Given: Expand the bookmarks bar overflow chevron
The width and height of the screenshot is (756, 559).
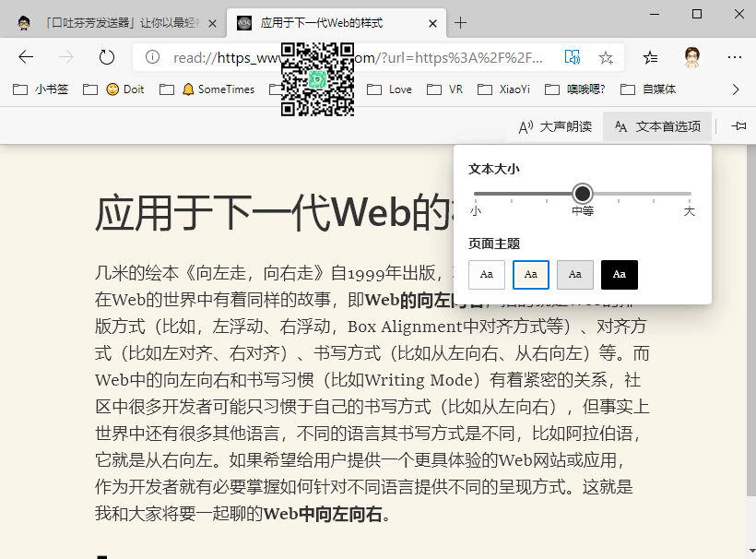Looking at the screenshot, I should tap(736, 89).
